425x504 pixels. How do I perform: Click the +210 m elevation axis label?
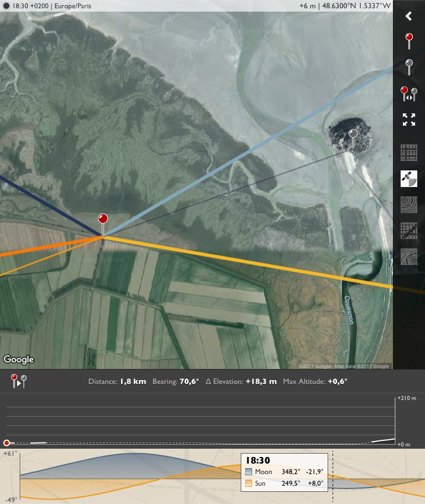click(407, 398)
